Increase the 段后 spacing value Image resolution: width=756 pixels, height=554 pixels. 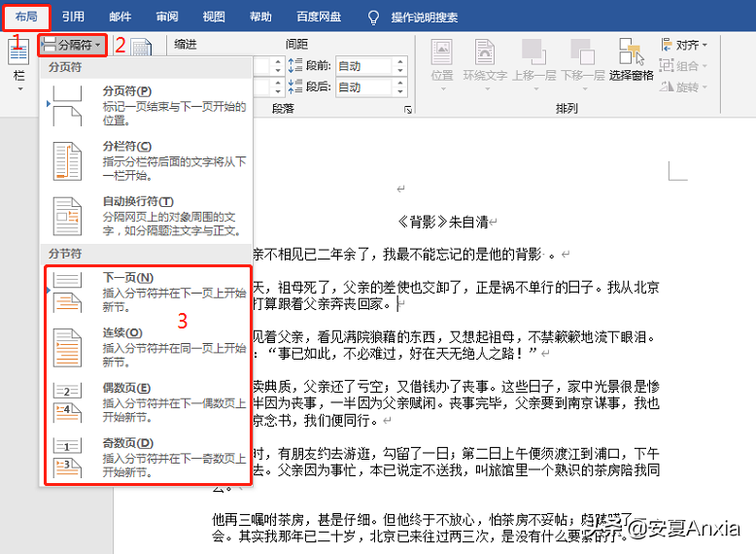coord(400,83)
